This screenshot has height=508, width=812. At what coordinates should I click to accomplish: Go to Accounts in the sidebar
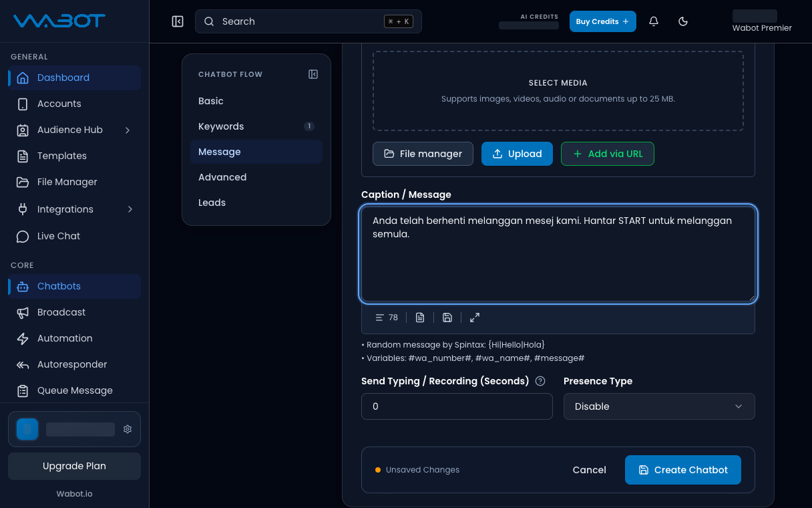(74, 104)
